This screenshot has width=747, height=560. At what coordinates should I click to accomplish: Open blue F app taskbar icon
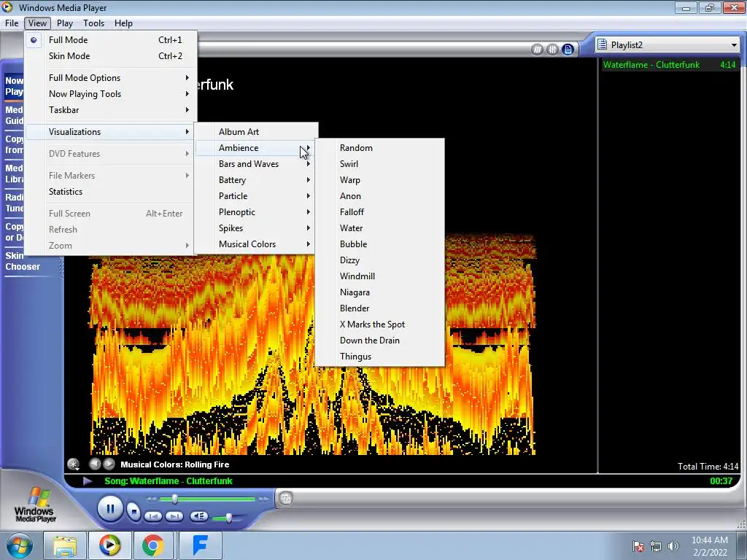pyautogui.click(x=201, y=545)
